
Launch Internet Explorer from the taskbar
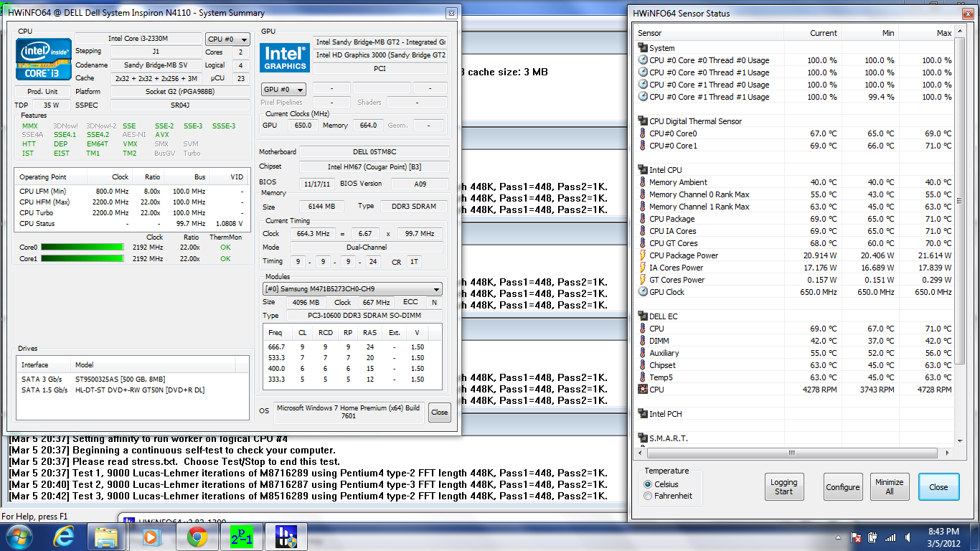[x=64, y=537]
